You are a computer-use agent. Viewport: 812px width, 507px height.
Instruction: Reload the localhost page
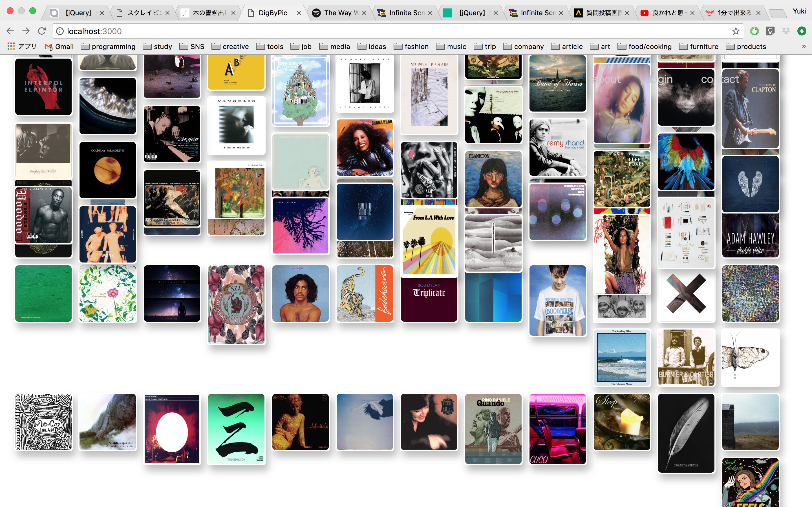tap(42, 31)
